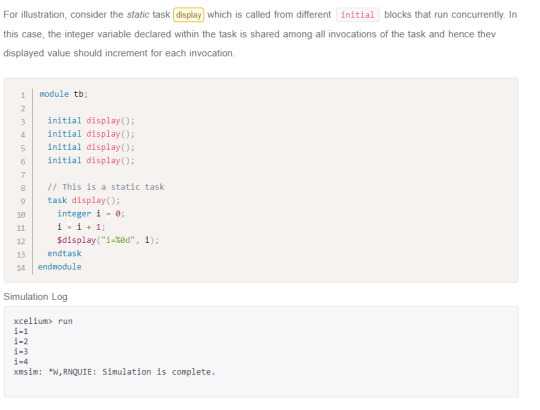
Task: Click the 'xcelium> run' log line
Action: (x=43, y=321)
